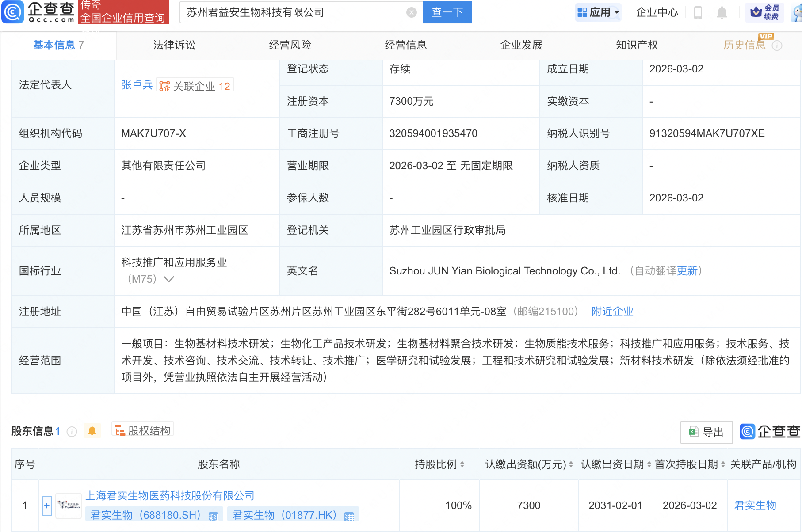Image resolution: width=802 pixels, height=532 pixels.
Task: Click the notification bell in top bar
Action: pyautogui.click(x=722, y=13)
